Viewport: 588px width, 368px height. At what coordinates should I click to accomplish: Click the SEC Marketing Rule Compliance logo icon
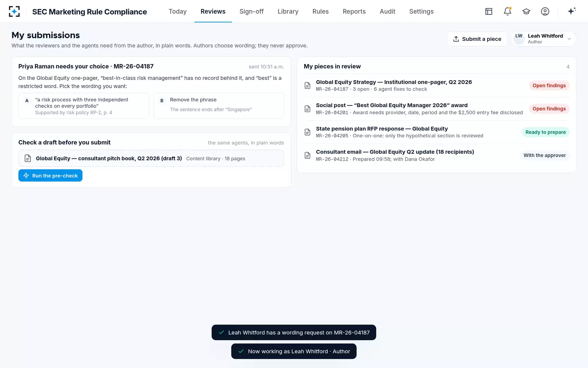[x=14, y=11]
